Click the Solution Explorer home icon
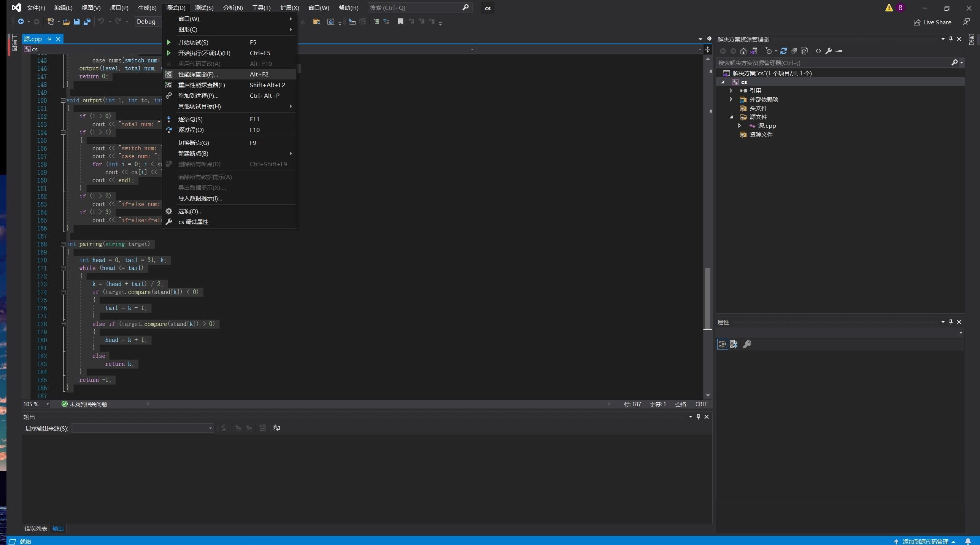980x545 pixels. (743, 51)
